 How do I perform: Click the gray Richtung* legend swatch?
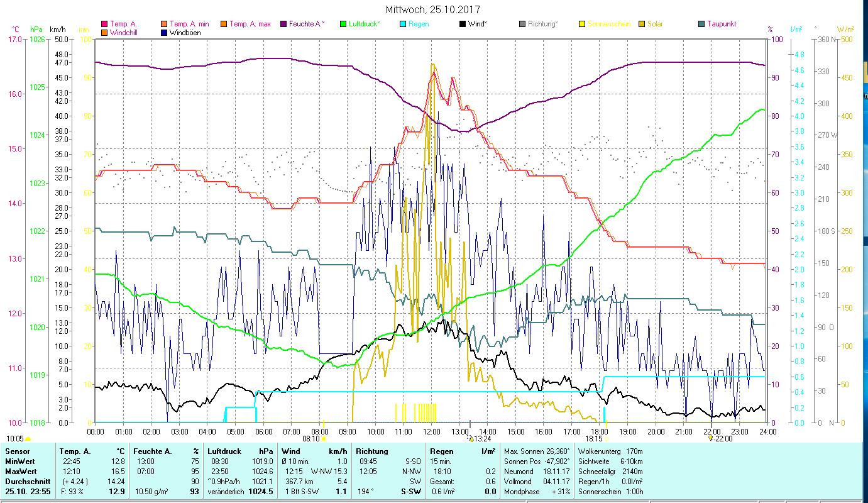click(522, 24)
